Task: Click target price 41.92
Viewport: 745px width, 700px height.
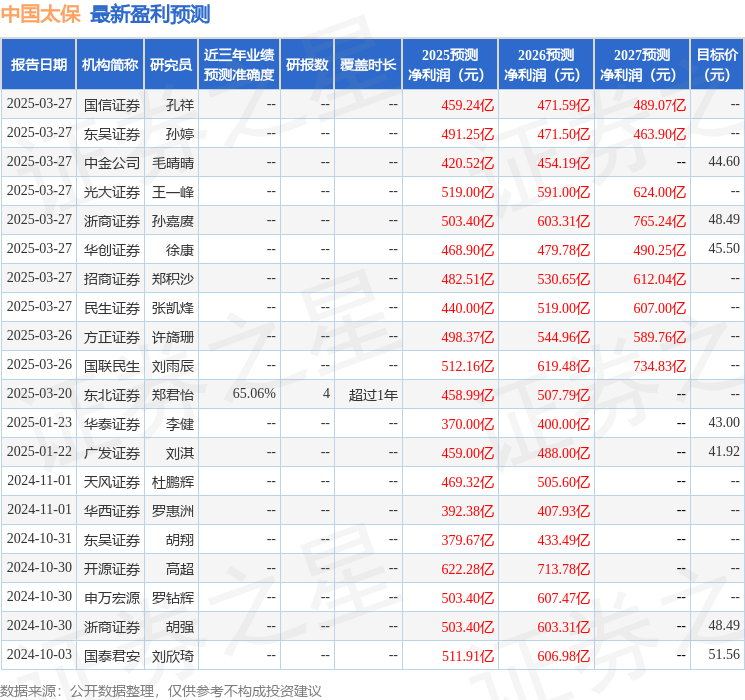Action: tap(724, 451)
